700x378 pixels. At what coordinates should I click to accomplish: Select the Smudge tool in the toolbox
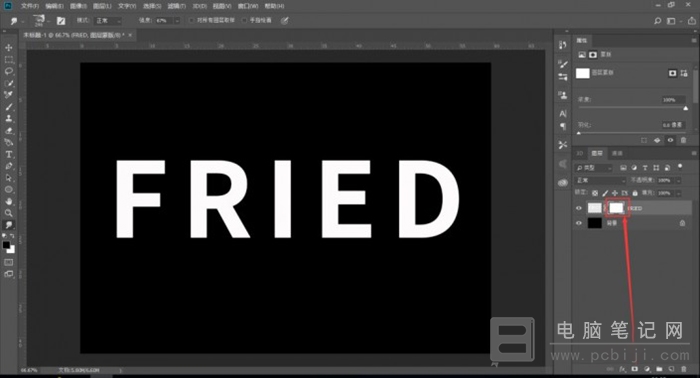pyautogui.click(x=8, y=225)
